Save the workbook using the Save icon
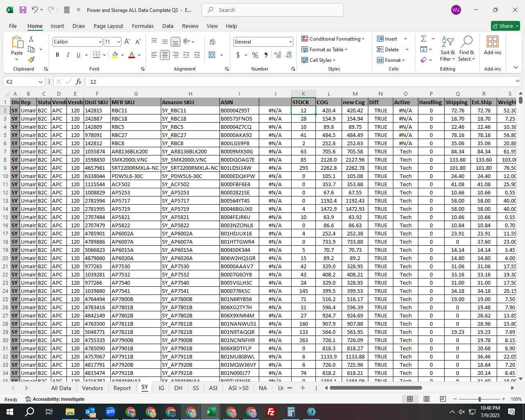 23,10
